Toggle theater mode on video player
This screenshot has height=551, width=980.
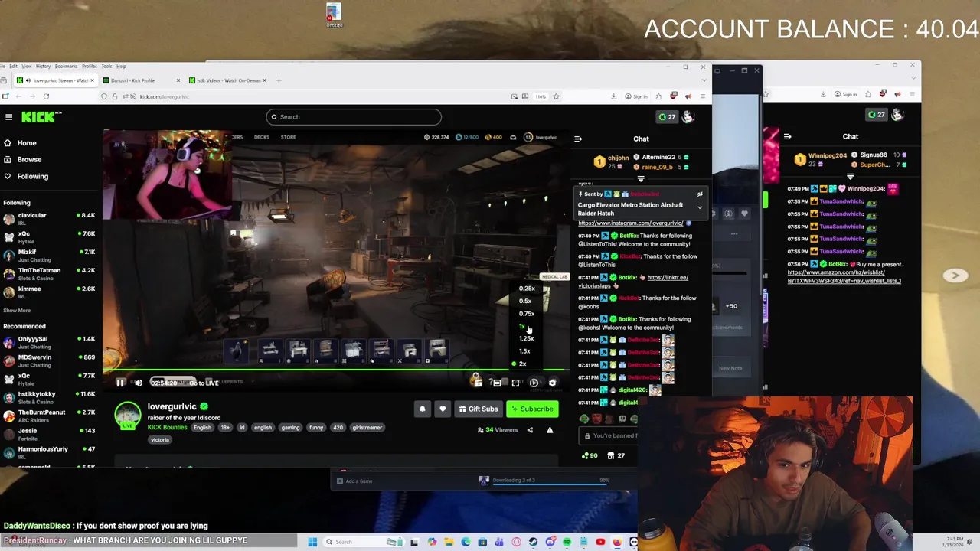pos(497,383)
